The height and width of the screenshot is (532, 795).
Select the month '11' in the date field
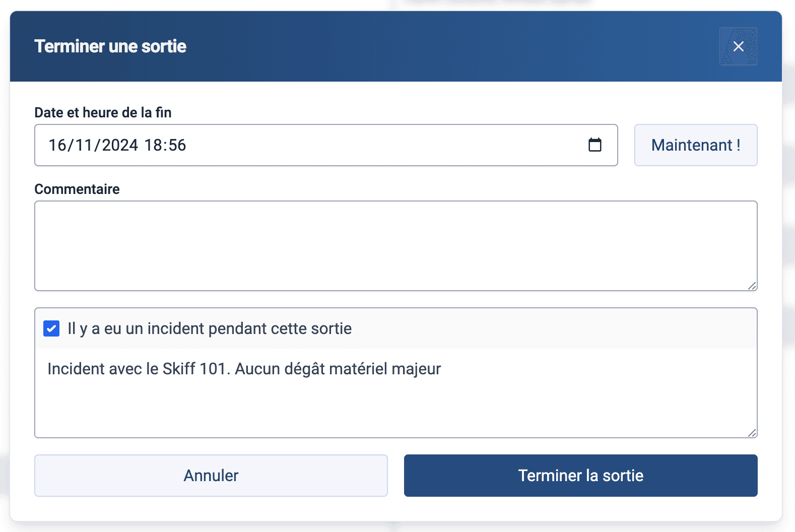(x=84, y=145)
